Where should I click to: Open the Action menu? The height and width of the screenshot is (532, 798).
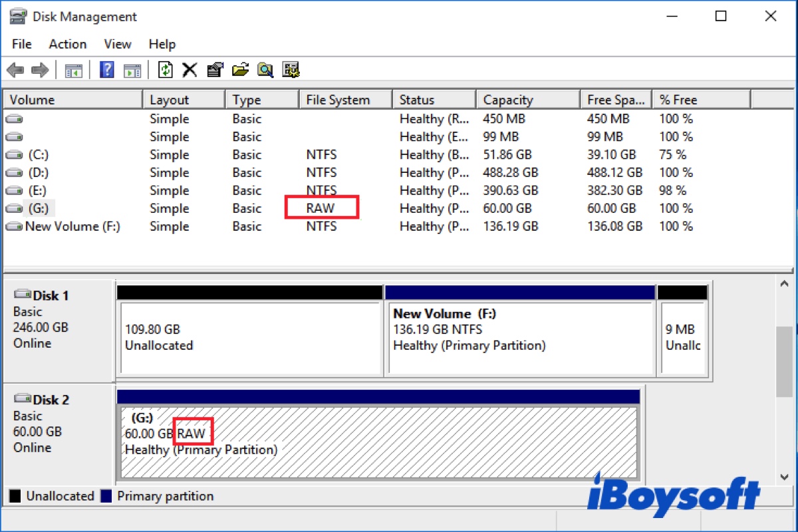67,44
